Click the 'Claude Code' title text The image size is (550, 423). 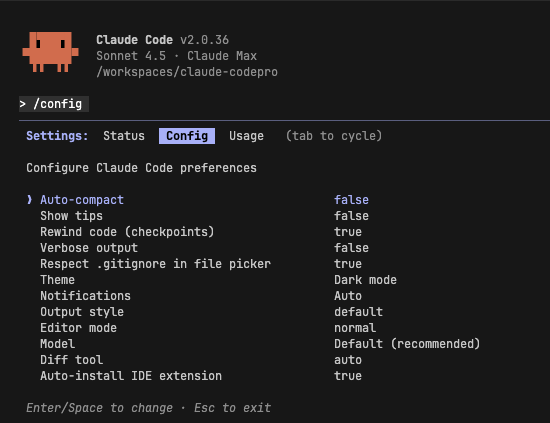pos(134,40)
